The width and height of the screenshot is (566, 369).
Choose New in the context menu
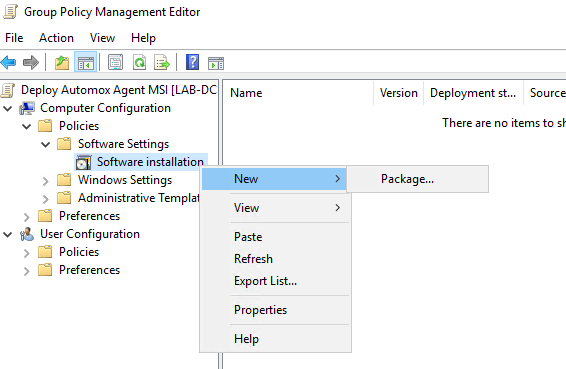[274, 179]
